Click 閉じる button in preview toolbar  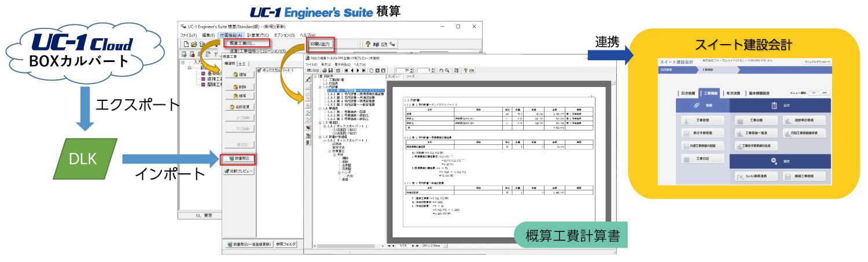(313, 71)
